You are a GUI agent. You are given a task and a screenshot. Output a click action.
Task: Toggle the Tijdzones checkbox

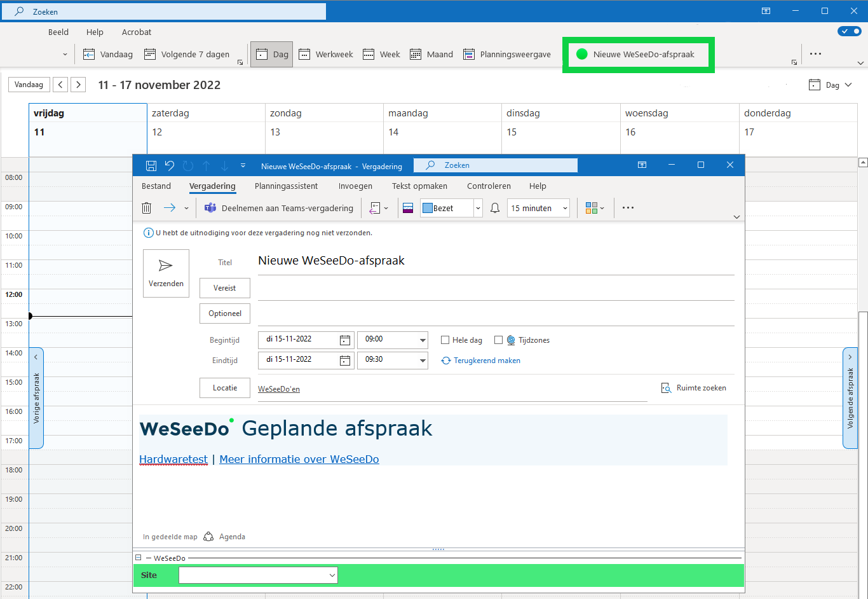point(499,340)
